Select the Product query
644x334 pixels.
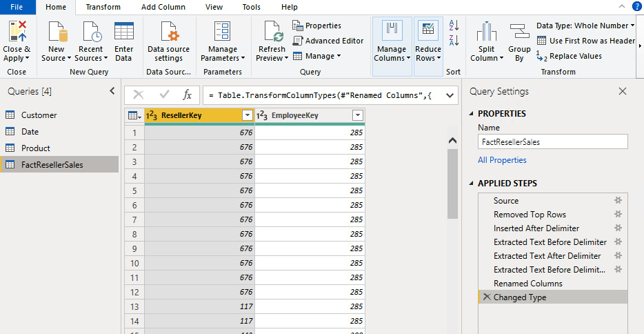[x=60, y=148]
